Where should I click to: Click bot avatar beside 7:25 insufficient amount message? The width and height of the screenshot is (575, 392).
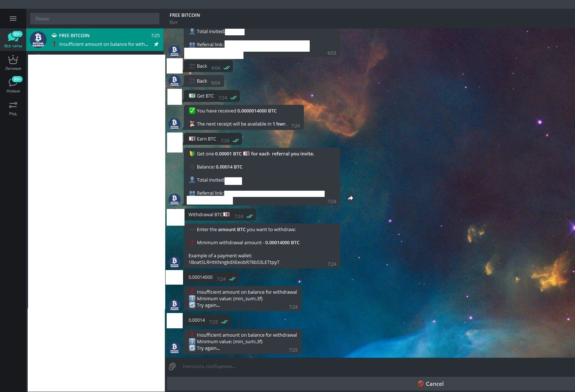[174, 348]
